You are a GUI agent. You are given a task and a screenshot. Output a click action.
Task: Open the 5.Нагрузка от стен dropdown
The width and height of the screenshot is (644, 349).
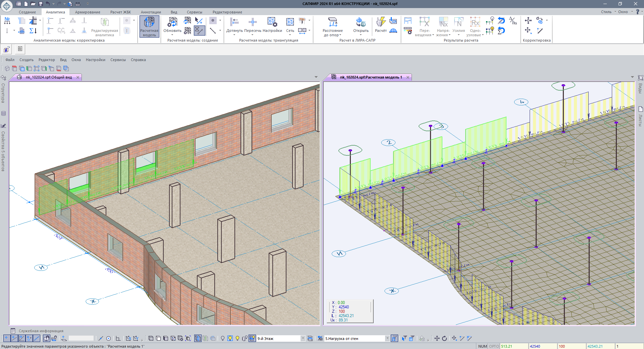click(387, 338)
